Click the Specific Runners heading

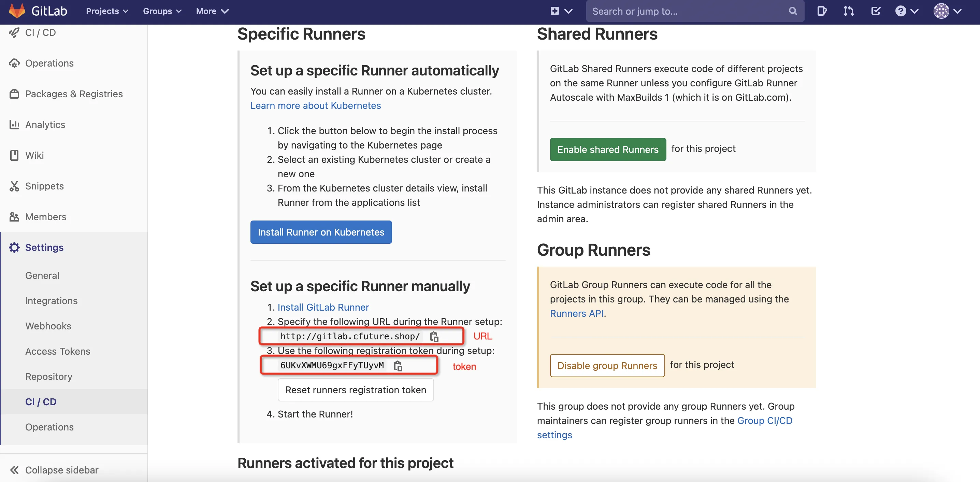[x=301, y=34]
